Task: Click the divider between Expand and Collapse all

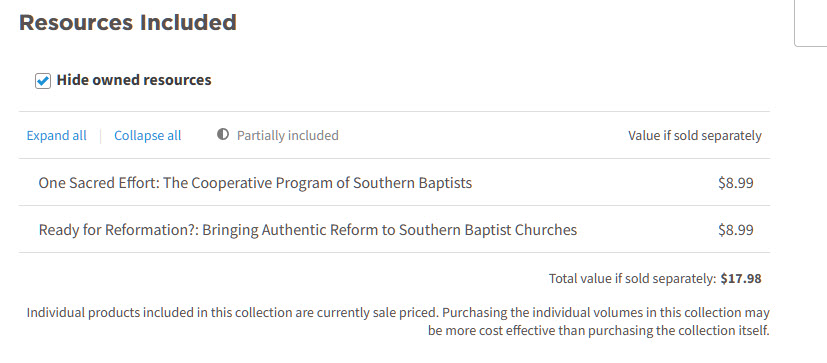Action: click(x=100, y=136)
